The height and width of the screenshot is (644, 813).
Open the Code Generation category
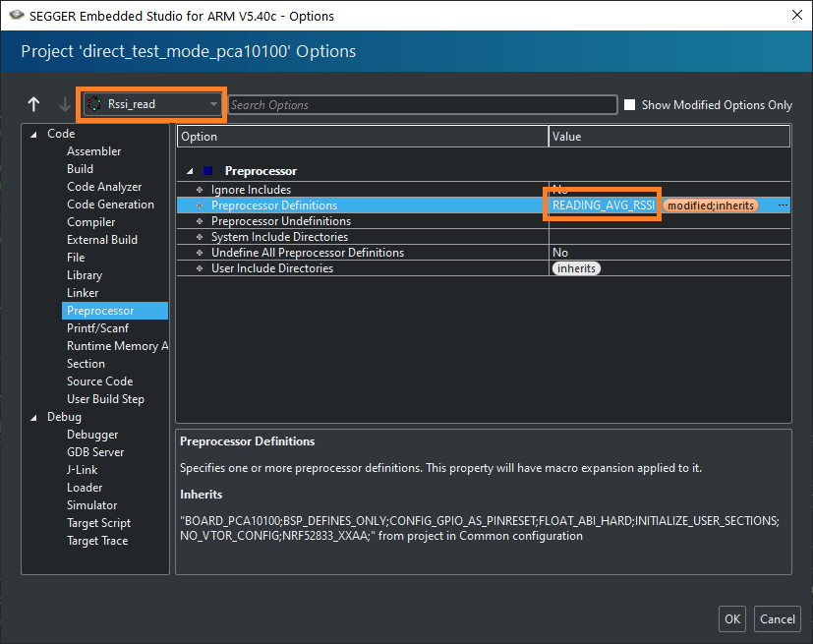(110, 205)
